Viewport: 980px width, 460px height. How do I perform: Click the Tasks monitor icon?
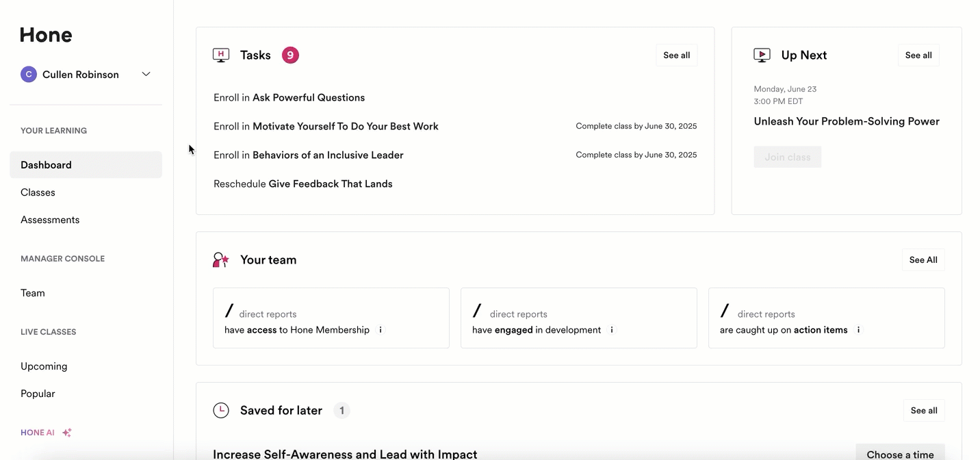click(221, 55)
